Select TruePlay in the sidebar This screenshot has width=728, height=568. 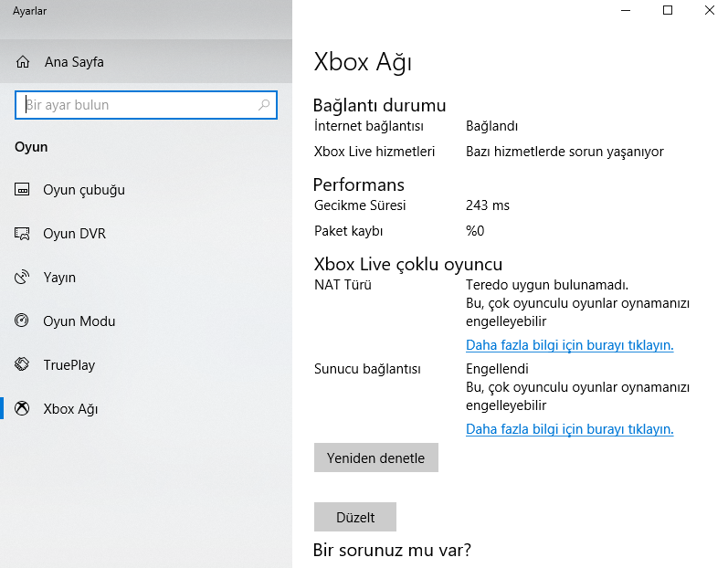[x=146, y=364]
